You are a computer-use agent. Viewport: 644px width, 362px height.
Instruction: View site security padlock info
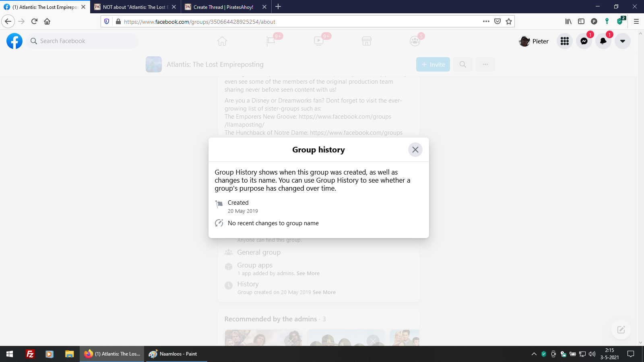(x=118, y=21)
